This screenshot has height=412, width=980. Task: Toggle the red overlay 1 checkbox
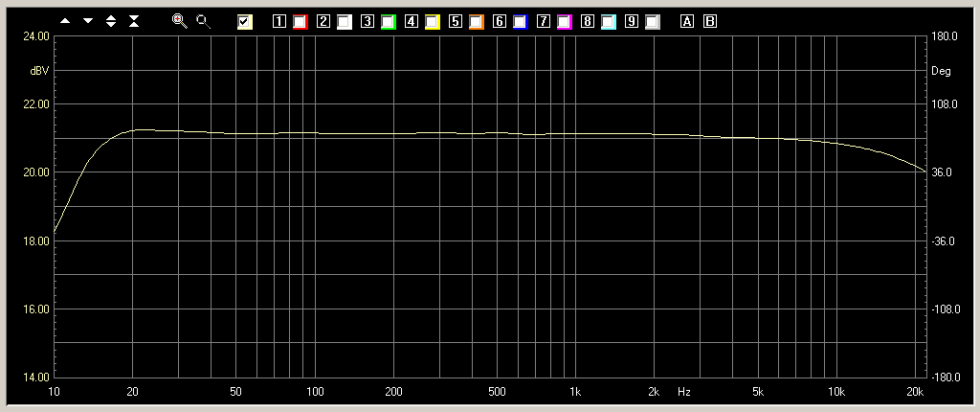coord(301,22)
